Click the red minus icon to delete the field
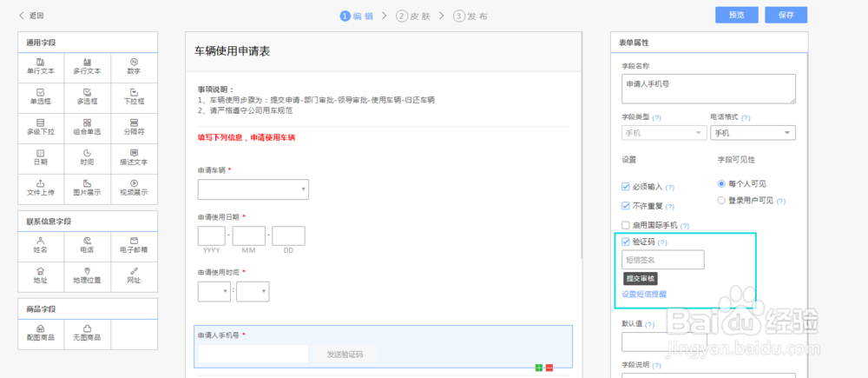This screenshot has height=378, width=868. [549, 368]
